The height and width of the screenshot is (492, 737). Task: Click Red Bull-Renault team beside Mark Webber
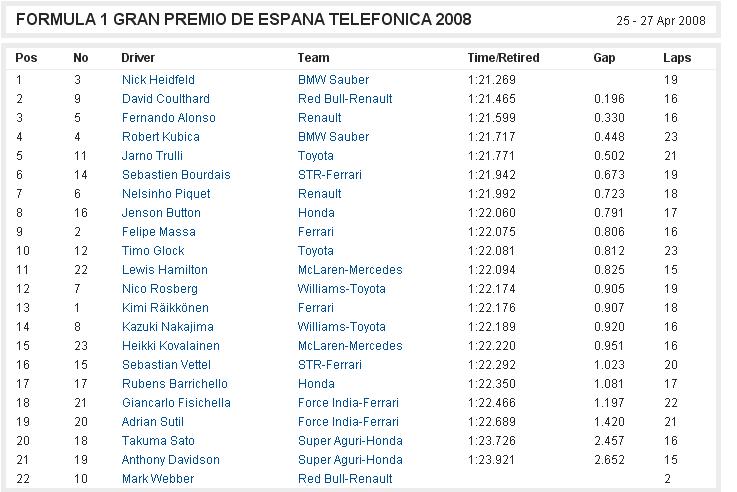(345, 479)
